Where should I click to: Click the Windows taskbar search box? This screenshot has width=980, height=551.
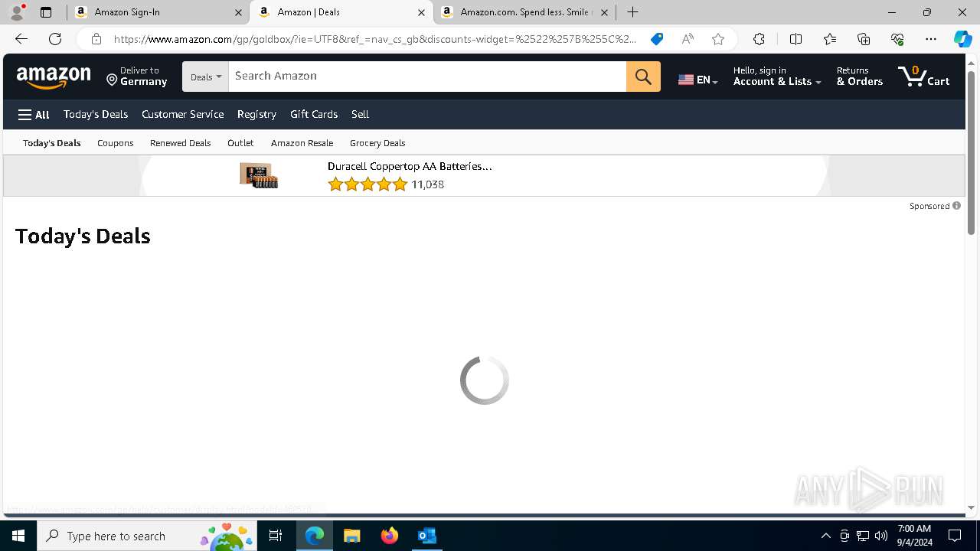click(x=147, y=536)
